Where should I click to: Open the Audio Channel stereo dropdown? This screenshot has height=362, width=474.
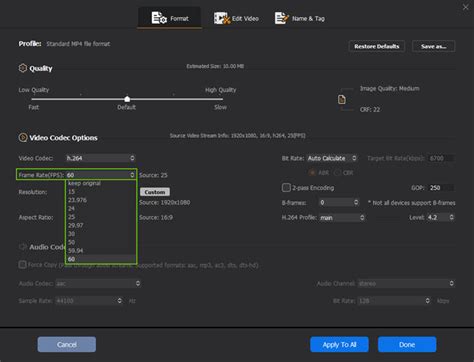406,283
